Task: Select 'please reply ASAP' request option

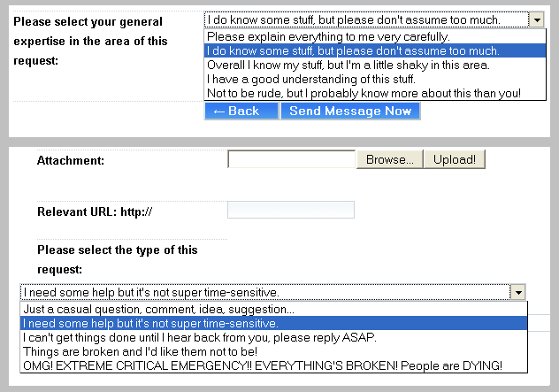Action: click(200, 337)
